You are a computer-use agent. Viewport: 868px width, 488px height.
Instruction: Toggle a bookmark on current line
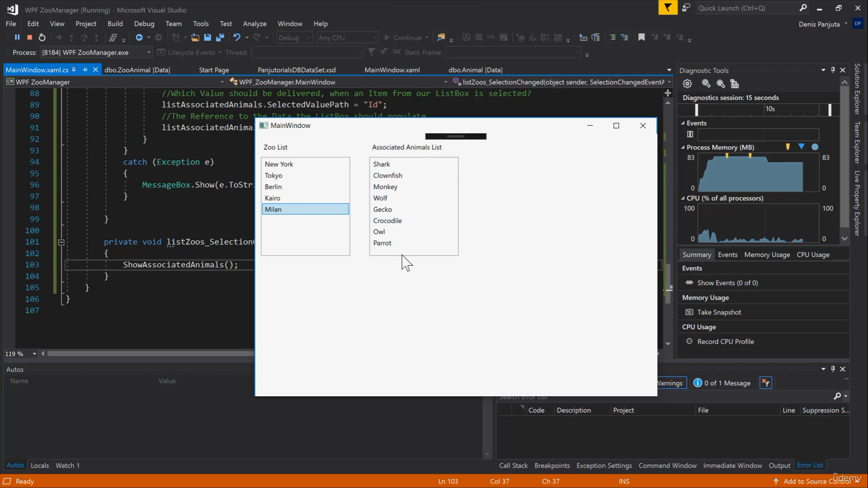tap(641, 38)
